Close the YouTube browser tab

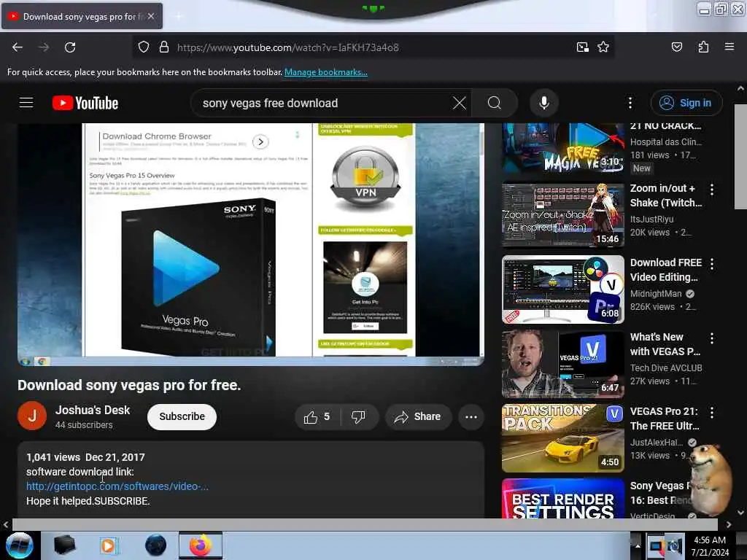[x=151, y=16]
